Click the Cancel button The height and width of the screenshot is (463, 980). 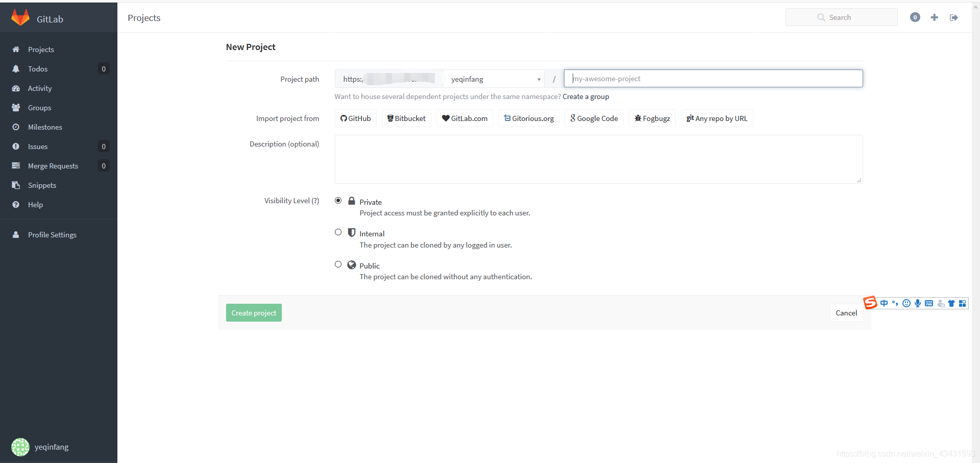[x=846, y=313]
